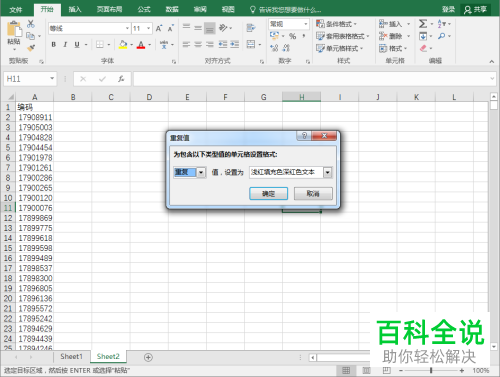The width and height of the screenshot is (500, 377).
Task: Click the AutoSum sigma icon
Action: (423, 24)
